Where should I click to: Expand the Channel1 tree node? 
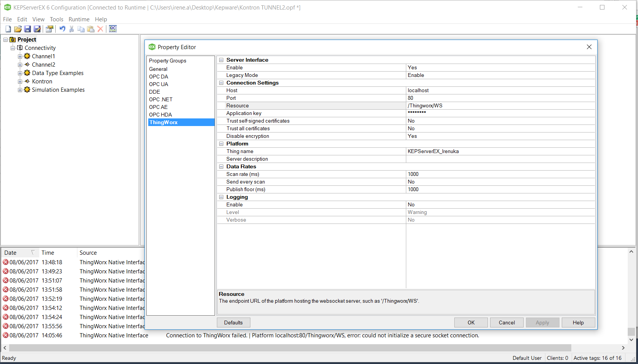(x=20, y=56)
